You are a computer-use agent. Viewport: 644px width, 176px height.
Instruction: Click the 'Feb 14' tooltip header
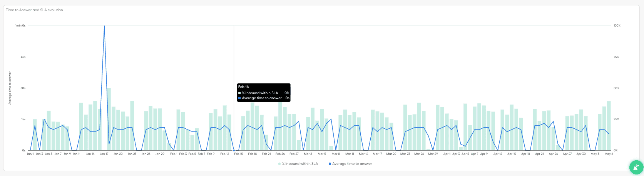pos(243,87)
